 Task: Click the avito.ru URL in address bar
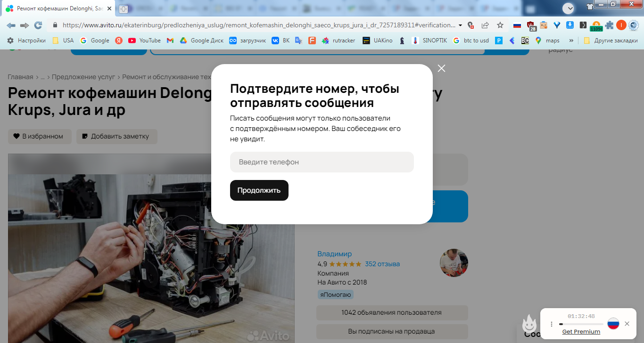coord(259,25)
